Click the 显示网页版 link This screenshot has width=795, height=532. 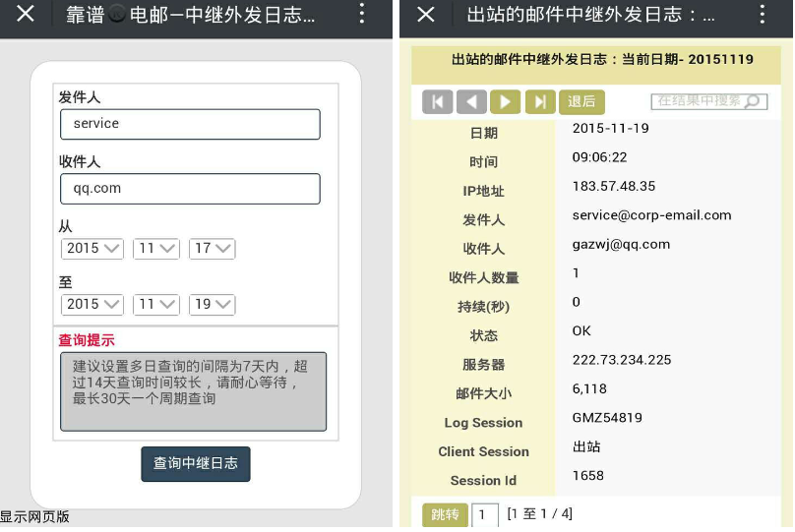pos(34,517)
